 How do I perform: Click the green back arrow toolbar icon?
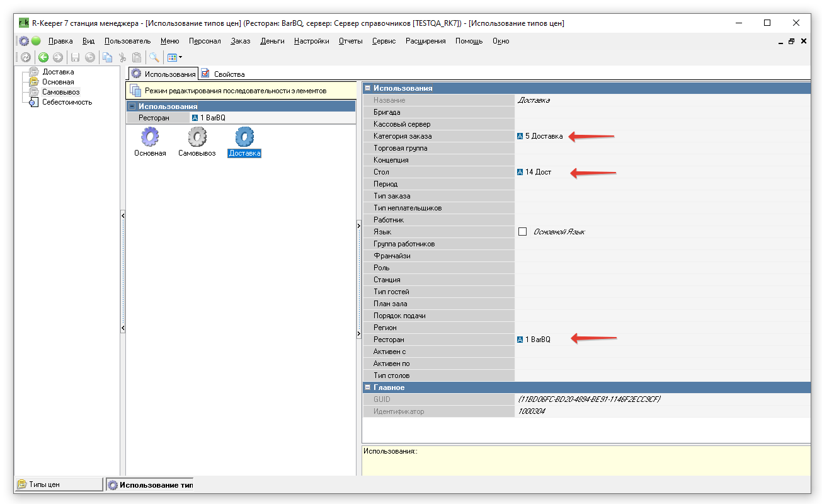click(x=43, y=57)
